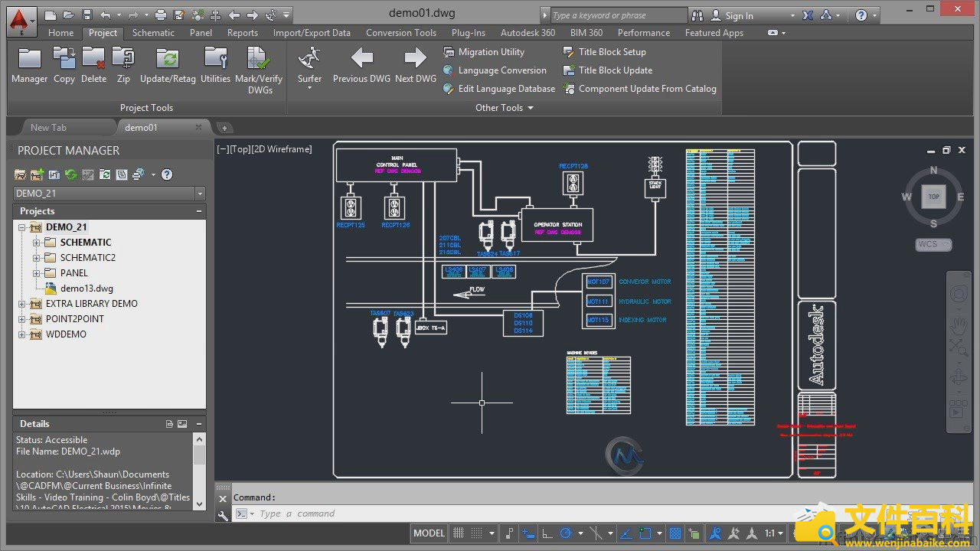Click Edit Language Database
The height and width of the screenshot is (551, 980).
[499, 89]
